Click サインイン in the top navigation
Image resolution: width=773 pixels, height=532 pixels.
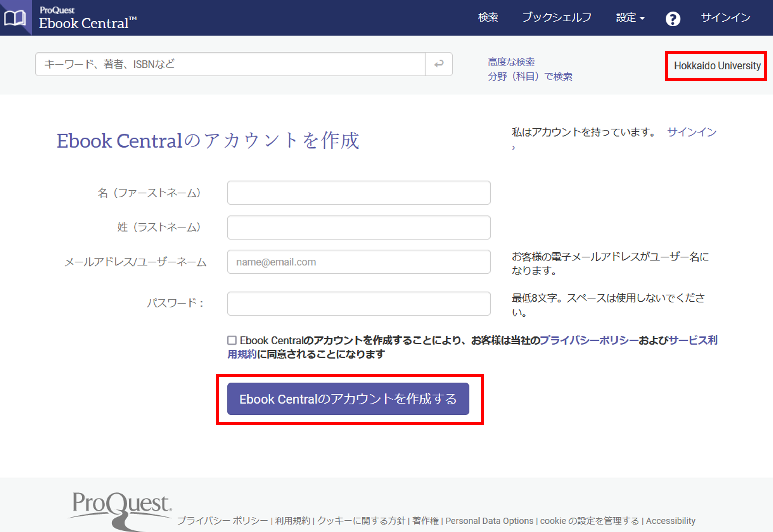(x=726, y=17)
